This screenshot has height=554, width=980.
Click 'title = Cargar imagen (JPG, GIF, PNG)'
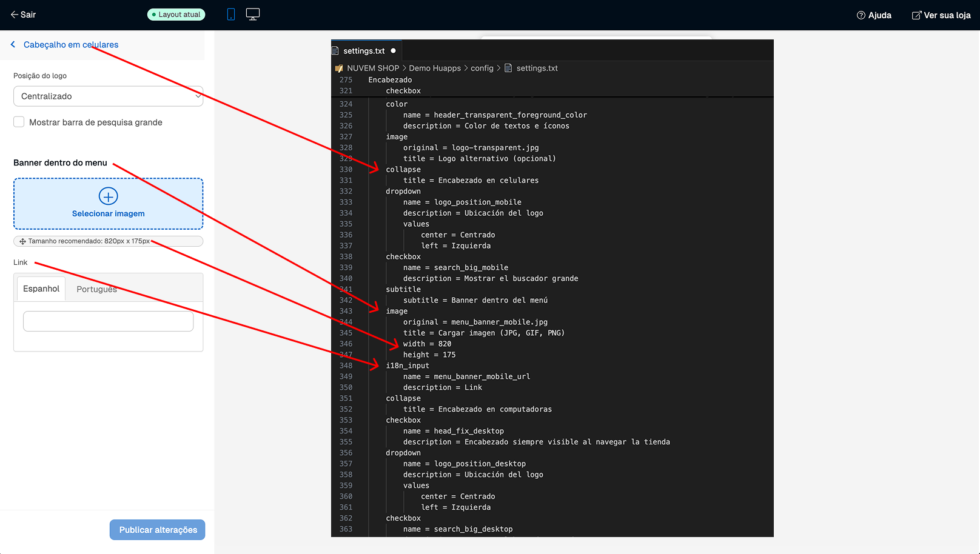[484, 333]
